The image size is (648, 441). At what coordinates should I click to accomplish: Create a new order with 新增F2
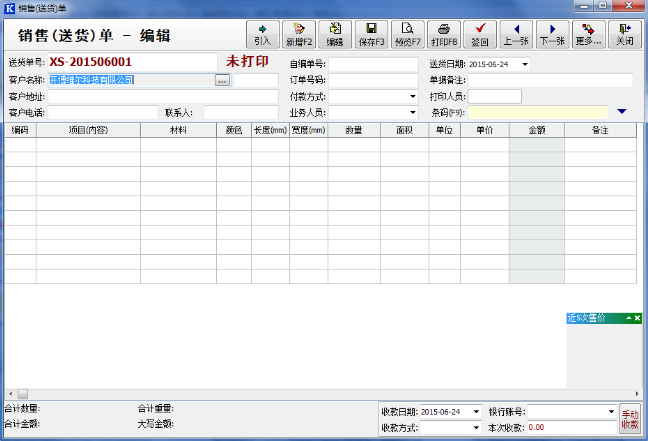click(x=299, y=35)
